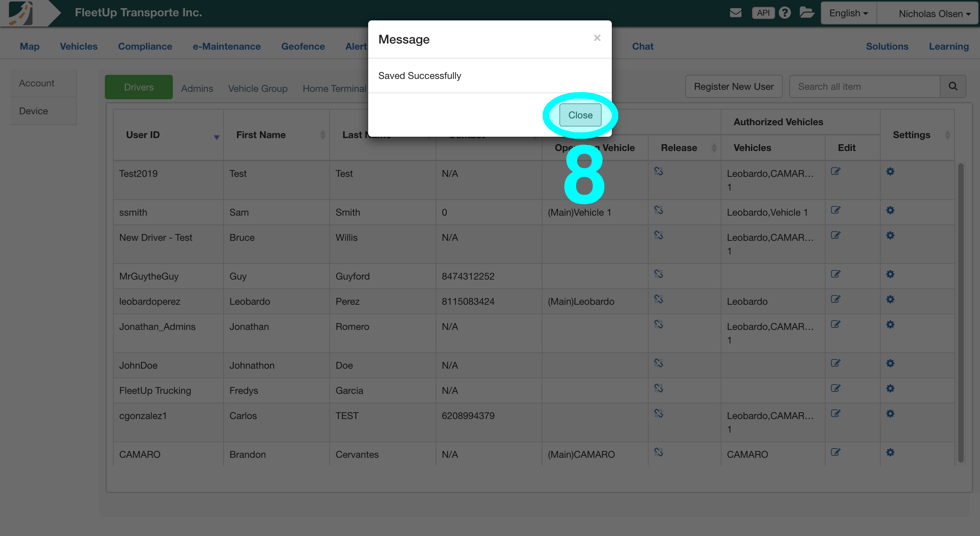Viewport: 980px width, 536px height.
Task: Release vehicle for New Driver - Test row
Action: [658, 235]
